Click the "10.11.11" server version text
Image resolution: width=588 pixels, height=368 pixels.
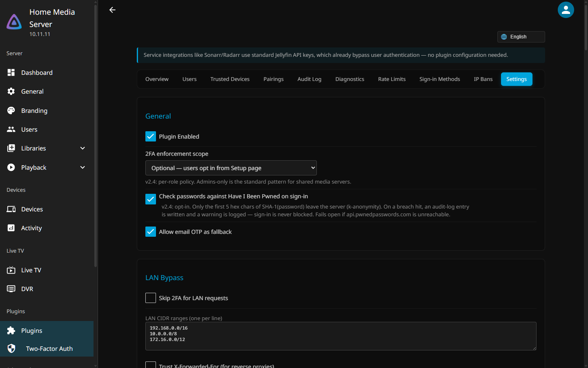(40, 34)
